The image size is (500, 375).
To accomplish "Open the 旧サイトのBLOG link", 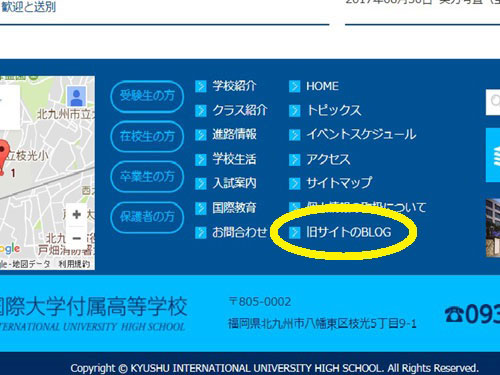I will pos(349,232).
